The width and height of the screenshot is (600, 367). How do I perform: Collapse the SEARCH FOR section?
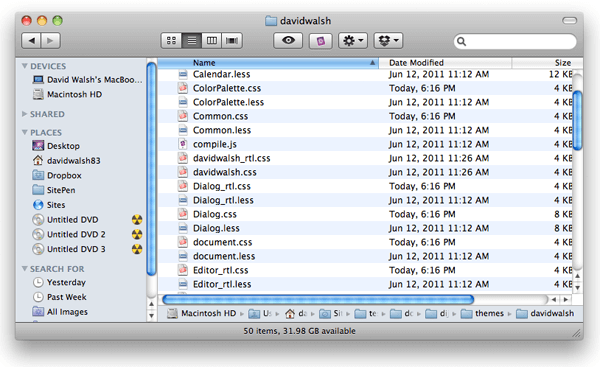tap(24, 269)
